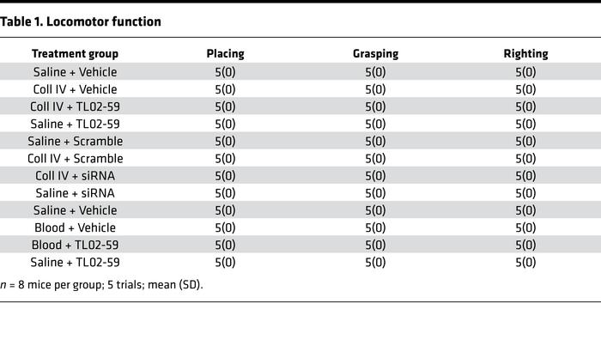
Task: Click Placing value for Coll IV + Vehicle
Action: (225, 89)
